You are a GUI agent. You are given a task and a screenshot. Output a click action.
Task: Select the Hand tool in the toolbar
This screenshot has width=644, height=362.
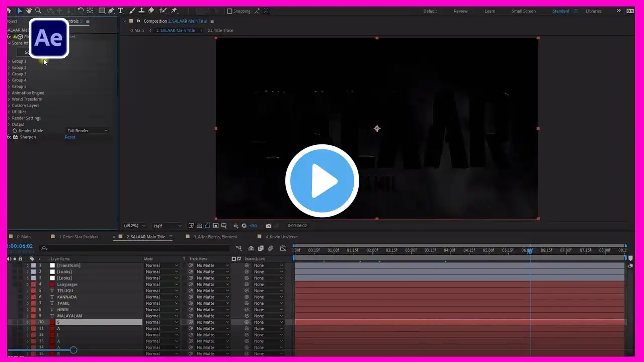pos(29,11)
